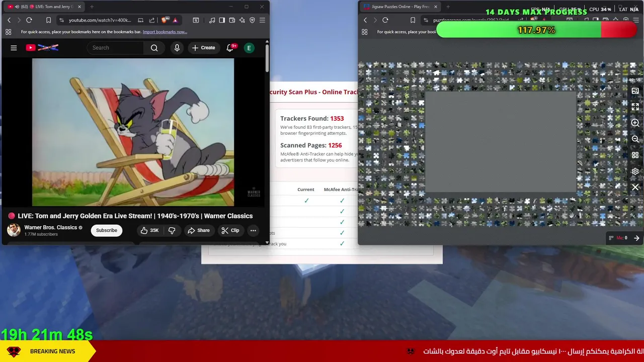644x362 pixels.
Task: Open new tab in YouTube window
Action: coord(92,7)
